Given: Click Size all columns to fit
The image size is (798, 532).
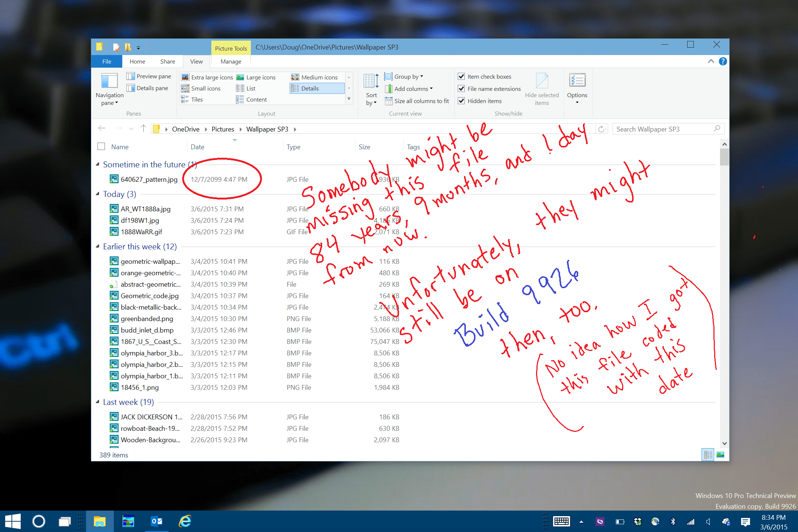Looking at the screenshot, I should pos(417,101).
